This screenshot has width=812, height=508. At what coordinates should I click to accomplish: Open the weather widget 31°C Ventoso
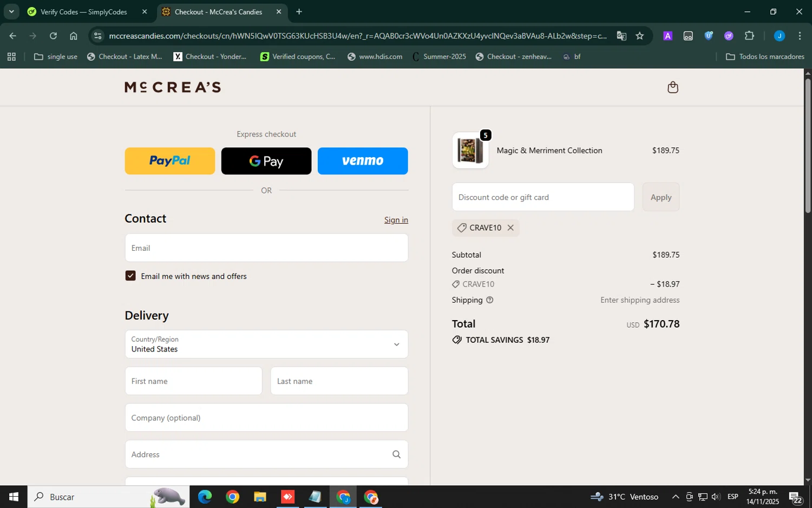(624, 497)
